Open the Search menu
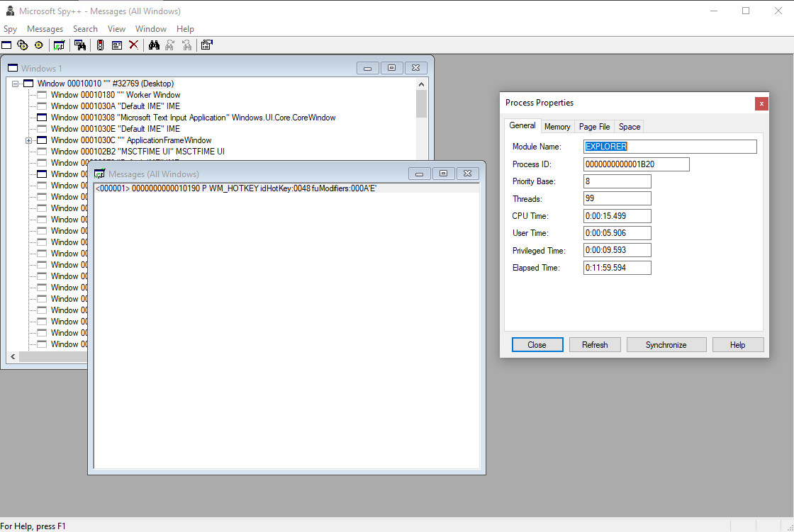Image resolution: width=794 pixels, height=532 pixels. pos(85,29)
